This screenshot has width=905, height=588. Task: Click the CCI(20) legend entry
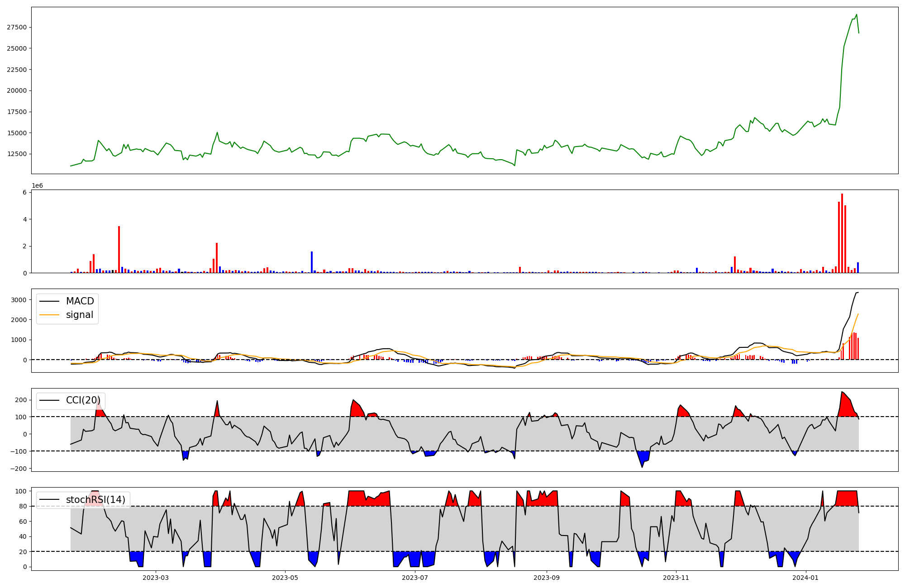pyautogui.click(x=83, y=400)
